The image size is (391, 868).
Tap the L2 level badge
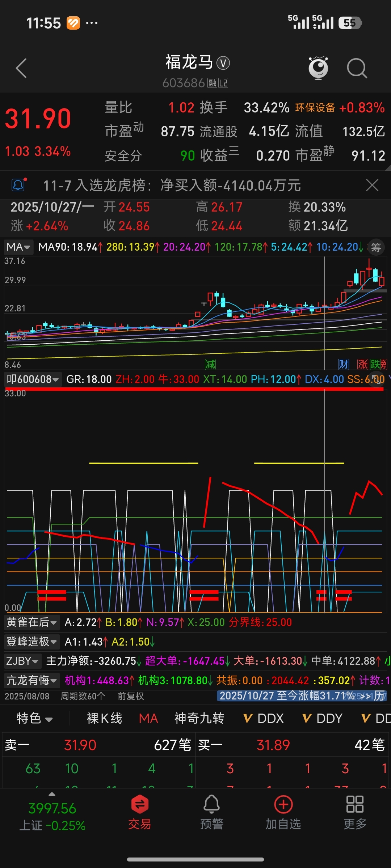coord(223,83)
